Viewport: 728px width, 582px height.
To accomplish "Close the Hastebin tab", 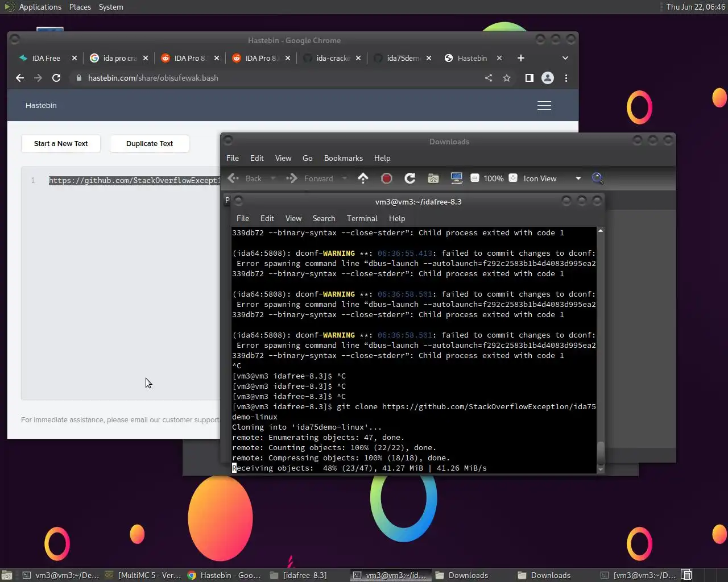I will click(499, 58).
